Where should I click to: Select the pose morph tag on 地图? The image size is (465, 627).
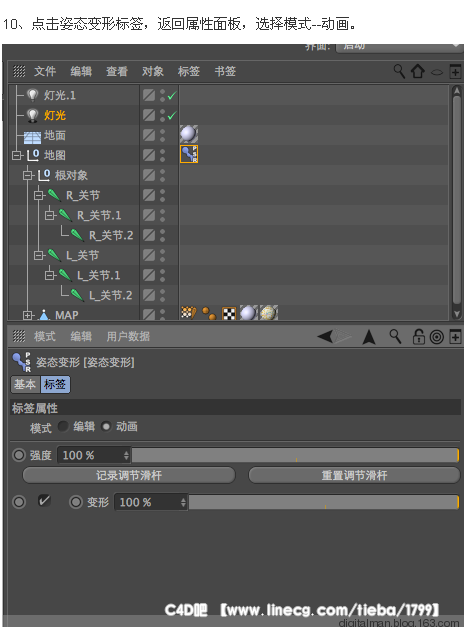[x=189, y=154]
